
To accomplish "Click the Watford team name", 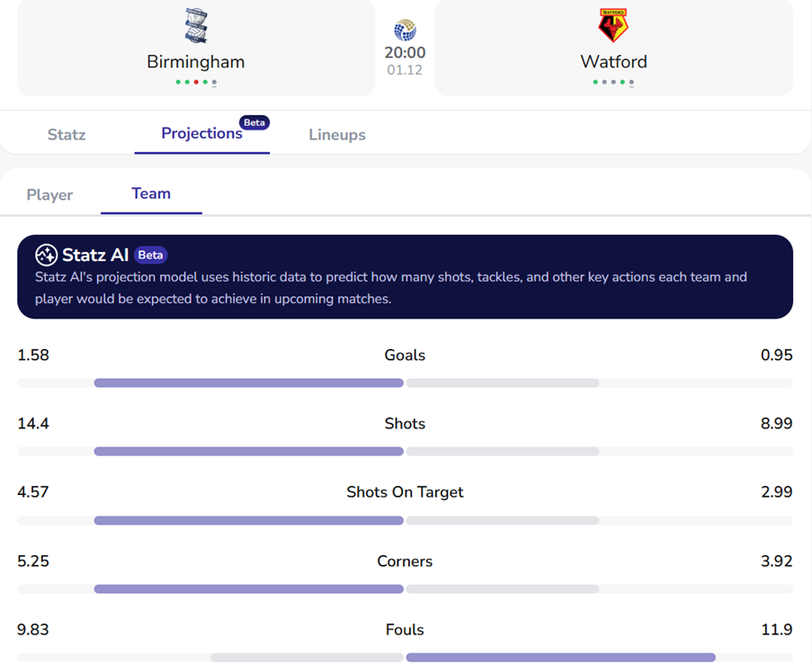I will click(613, 62).
